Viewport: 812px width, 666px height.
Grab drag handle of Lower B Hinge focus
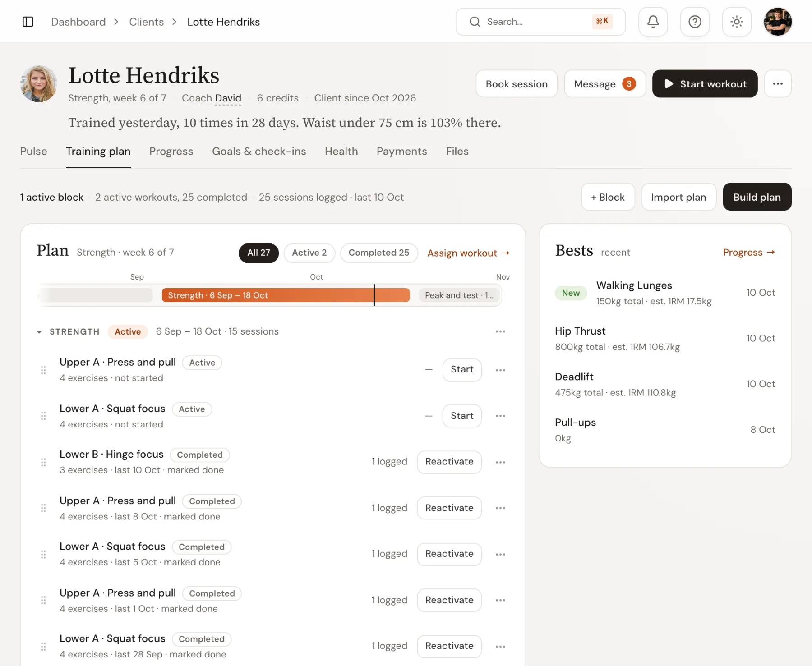[x=43, y=462]
